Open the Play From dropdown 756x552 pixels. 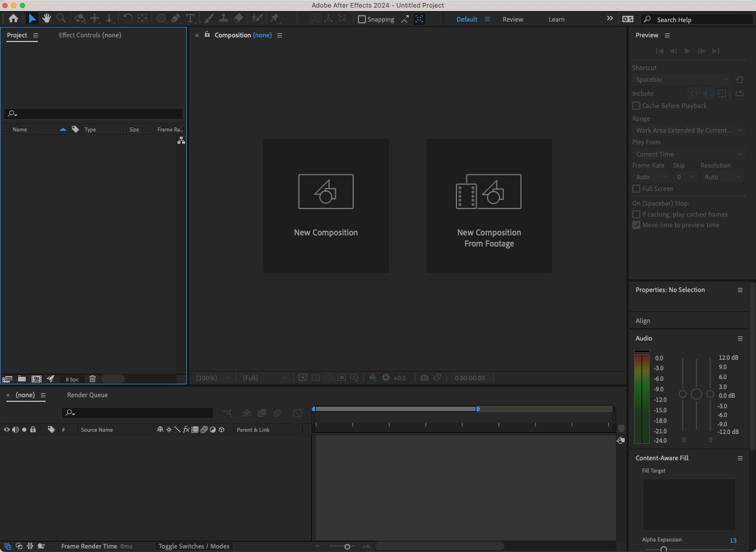click(x=688, y=154)
